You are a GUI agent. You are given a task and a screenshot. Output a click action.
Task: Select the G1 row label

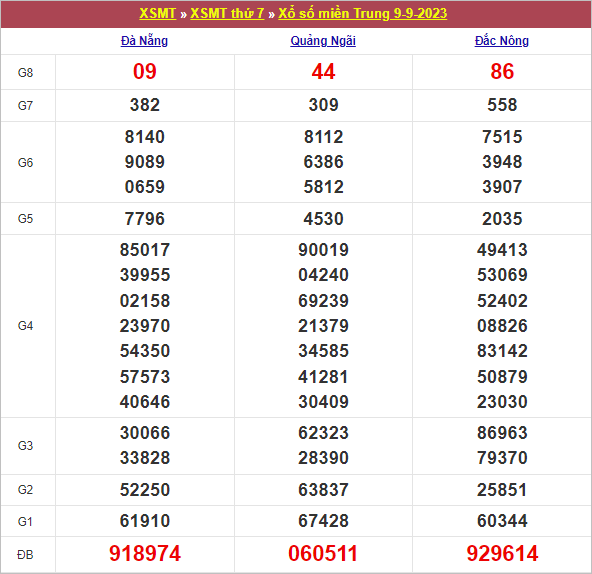coord(25,522)
